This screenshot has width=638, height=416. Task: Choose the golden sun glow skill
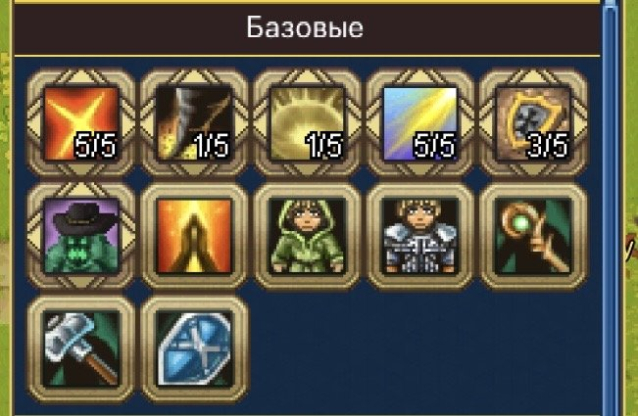coord(307,123)
